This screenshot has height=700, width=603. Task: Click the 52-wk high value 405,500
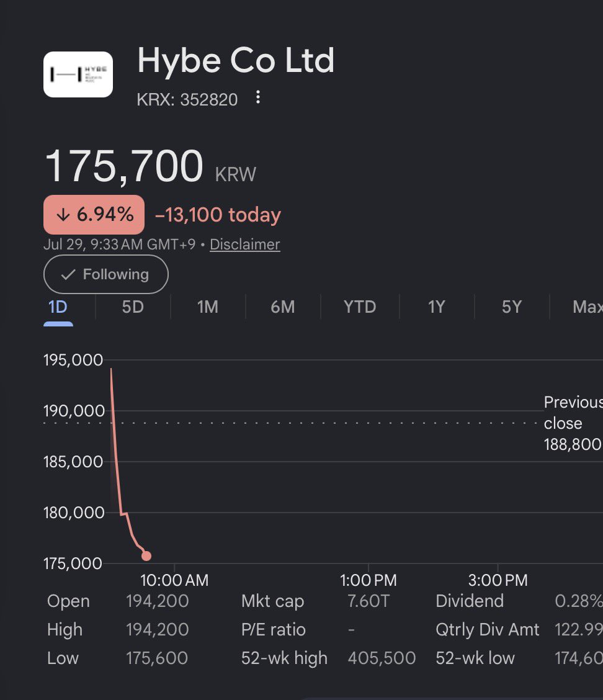[x=382, y=658]
